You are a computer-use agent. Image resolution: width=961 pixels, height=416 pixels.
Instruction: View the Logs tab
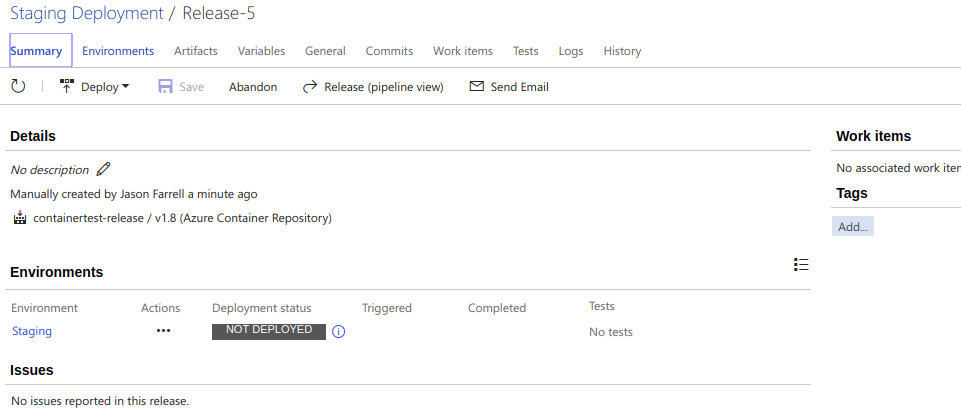click(571, 51)
